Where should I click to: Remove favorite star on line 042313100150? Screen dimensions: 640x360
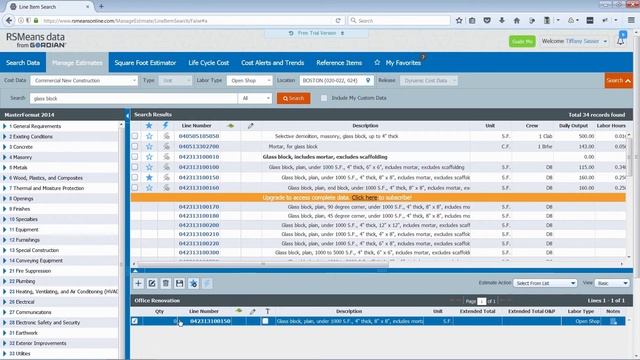pyautogui.click(x=149, y=177)
